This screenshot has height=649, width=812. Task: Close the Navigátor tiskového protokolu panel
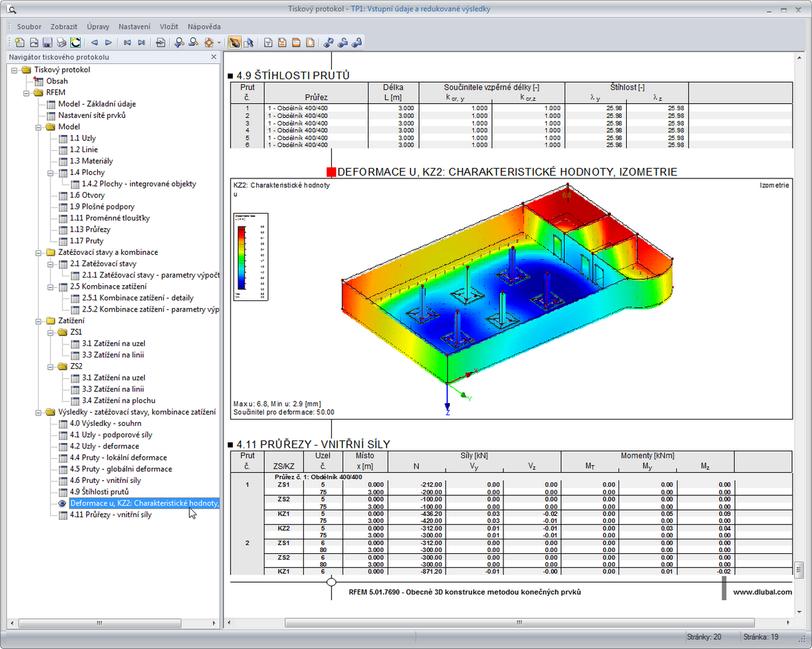click(214, 57)
